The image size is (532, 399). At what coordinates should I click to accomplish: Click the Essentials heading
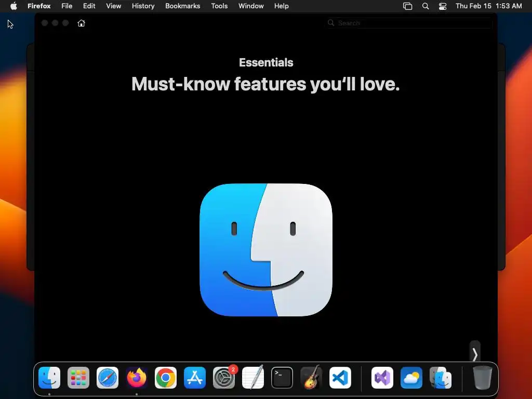point(266,62)
